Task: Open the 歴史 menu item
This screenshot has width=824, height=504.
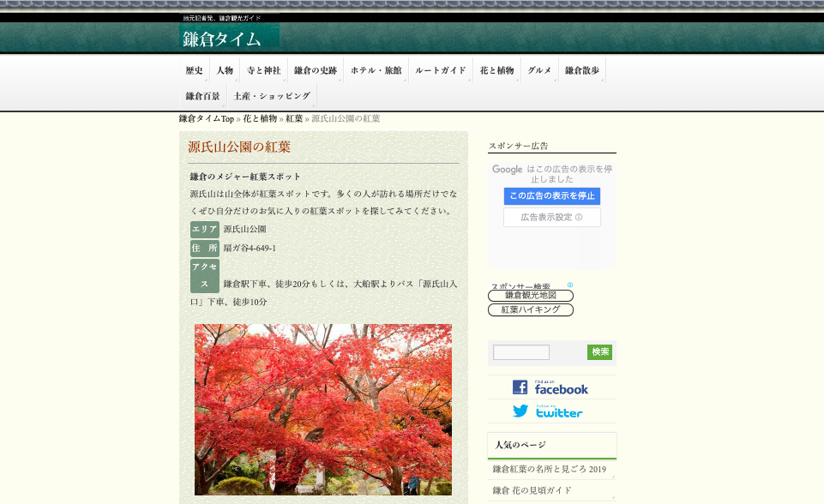Action: (194, 70)
